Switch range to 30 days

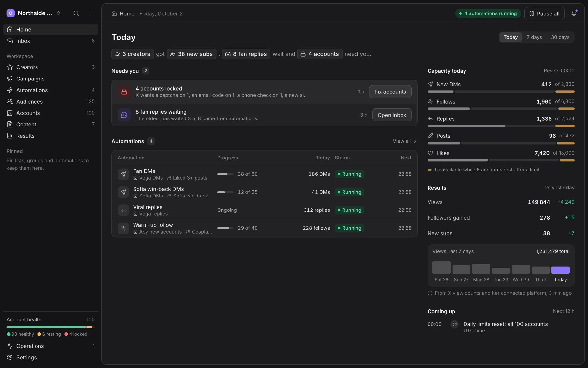560,37
